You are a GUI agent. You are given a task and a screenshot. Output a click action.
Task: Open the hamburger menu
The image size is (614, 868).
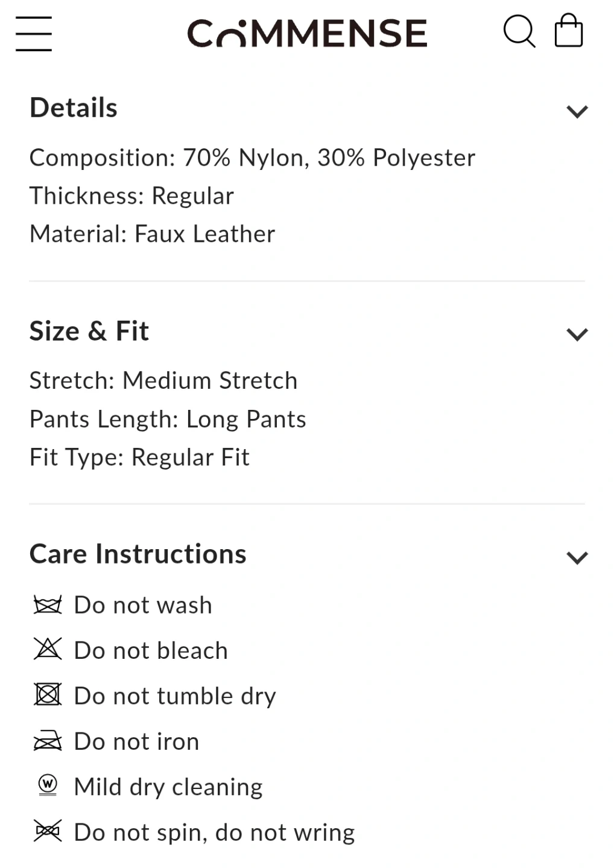[34, 34]
